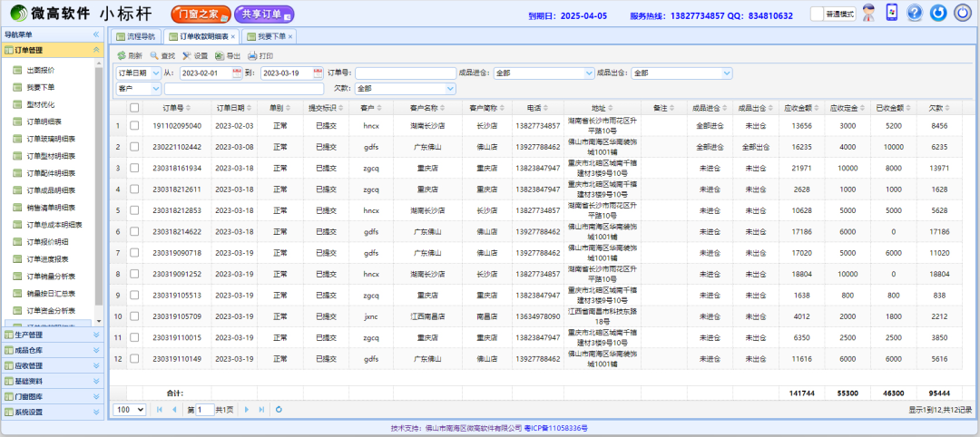Screen dimensions: 980x437
Task: Switch to the 我要下单 tab
Action: [x=270, y=36]
